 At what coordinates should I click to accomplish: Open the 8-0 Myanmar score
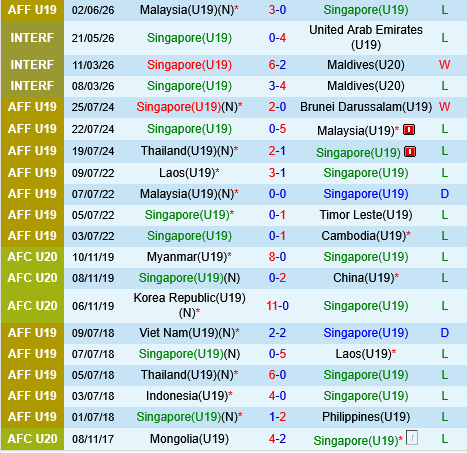[x=277, y=257]
